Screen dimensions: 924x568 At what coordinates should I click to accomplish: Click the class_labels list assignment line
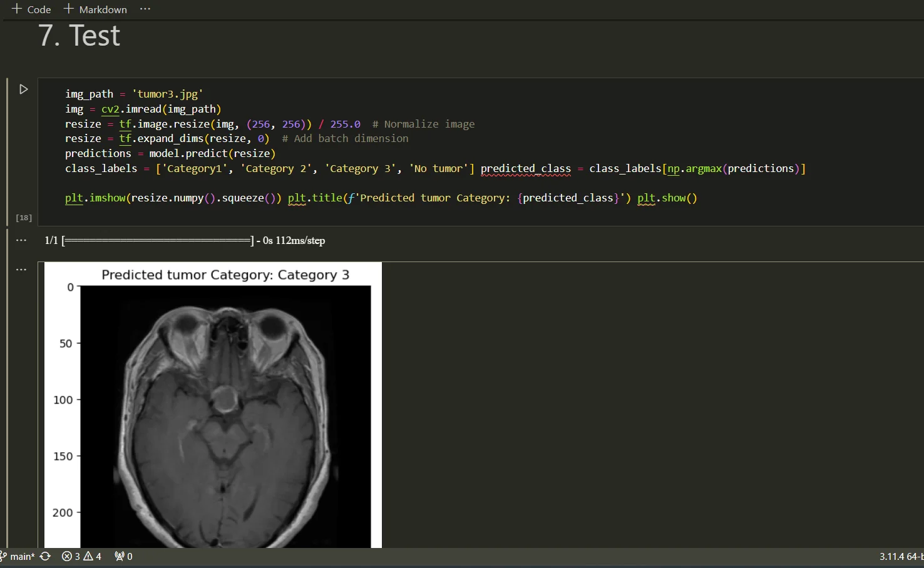point(270,168)
